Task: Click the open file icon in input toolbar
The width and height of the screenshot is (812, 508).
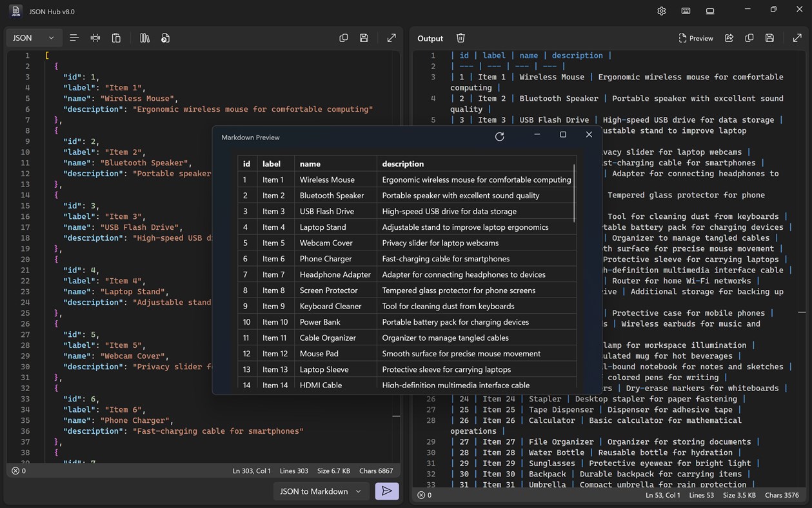Action: coord(165,38)
